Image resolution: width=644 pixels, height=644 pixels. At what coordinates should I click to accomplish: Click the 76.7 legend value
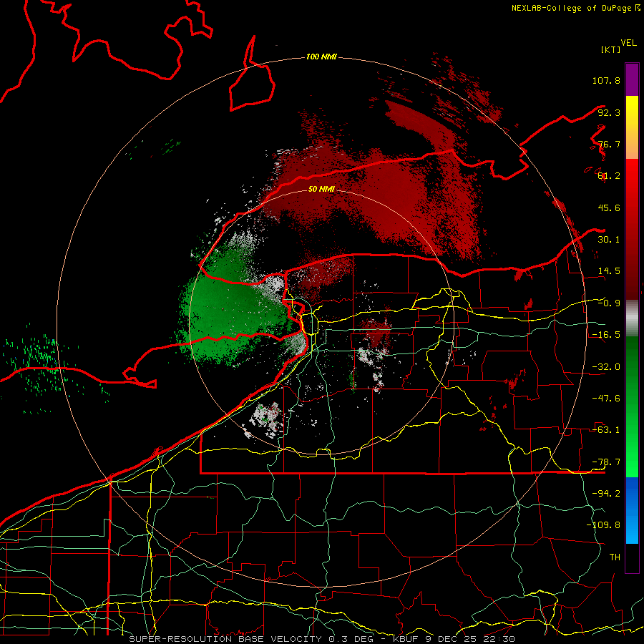[609, 144]
